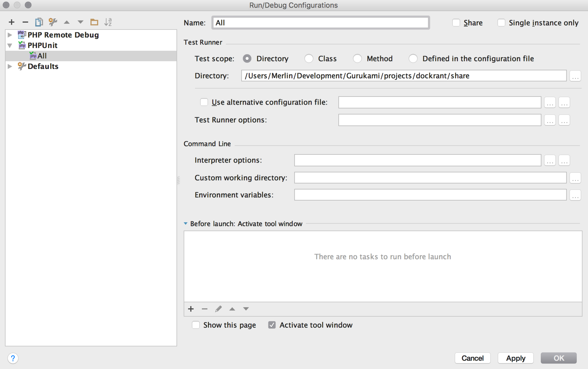
Task: Edit before launch task pencil icon
Action: (218, 309)
